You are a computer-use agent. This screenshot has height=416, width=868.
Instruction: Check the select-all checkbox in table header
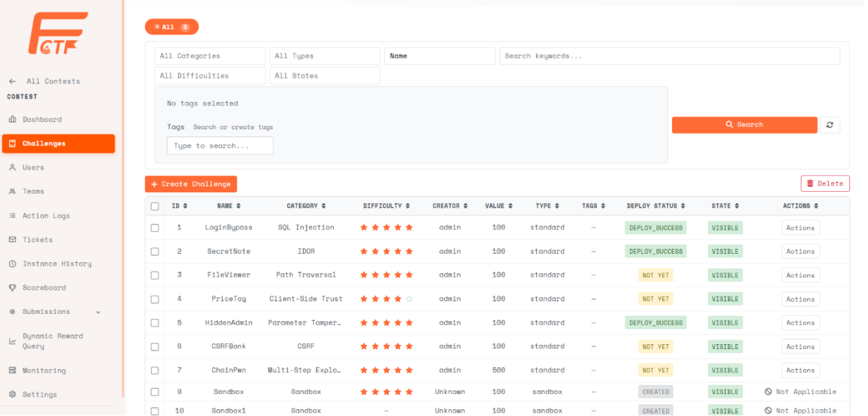[x=155, y=206]
